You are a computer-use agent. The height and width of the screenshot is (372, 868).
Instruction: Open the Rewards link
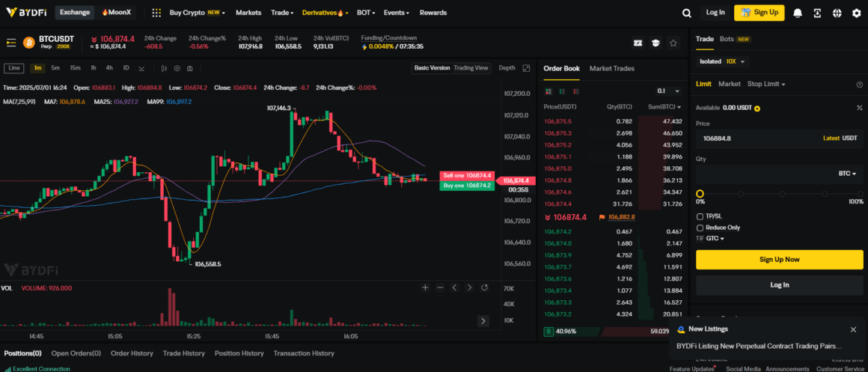433,13
